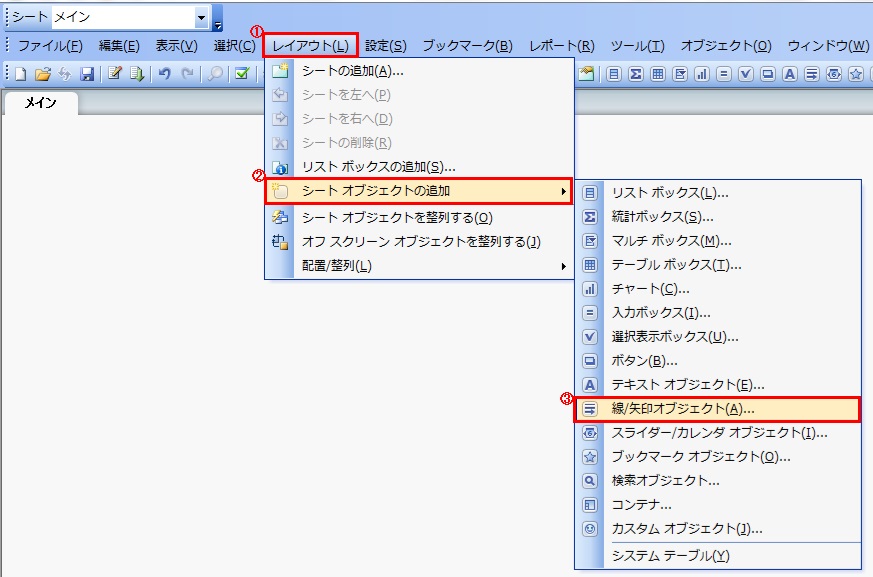Select リスト ボックス(L)... in submenu

point(718,193)
